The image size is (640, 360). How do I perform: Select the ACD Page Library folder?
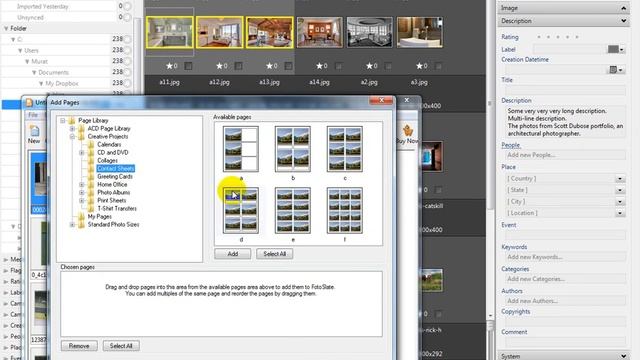109,129
